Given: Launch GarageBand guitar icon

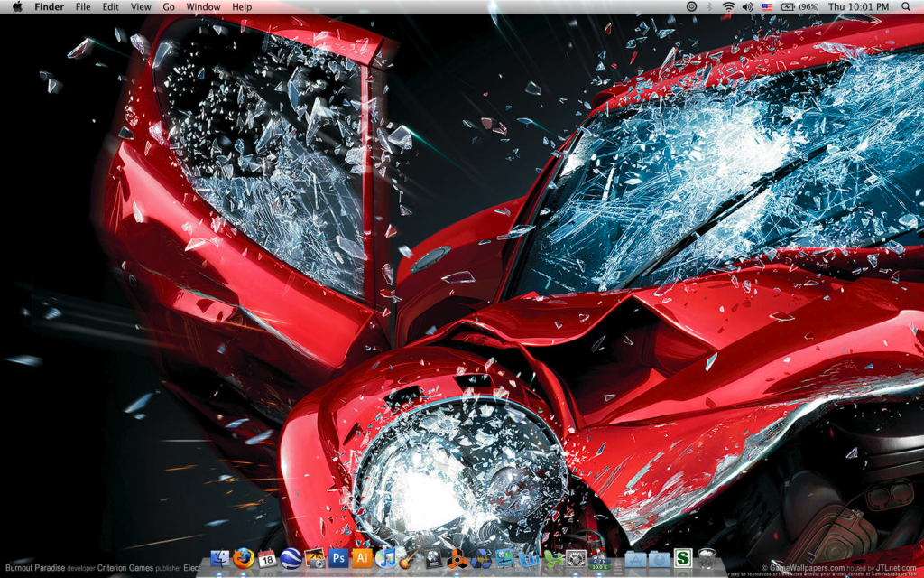Looking at the screenshot, I should tap(409, 558).
